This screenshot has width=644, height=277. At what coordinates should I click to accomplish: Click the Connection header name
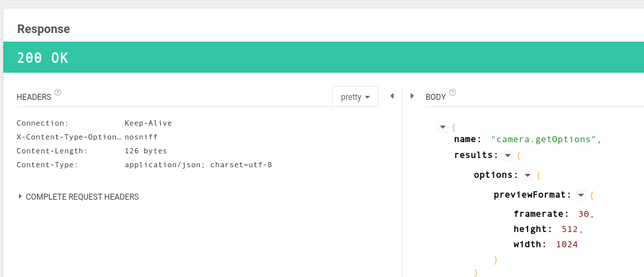42,123
